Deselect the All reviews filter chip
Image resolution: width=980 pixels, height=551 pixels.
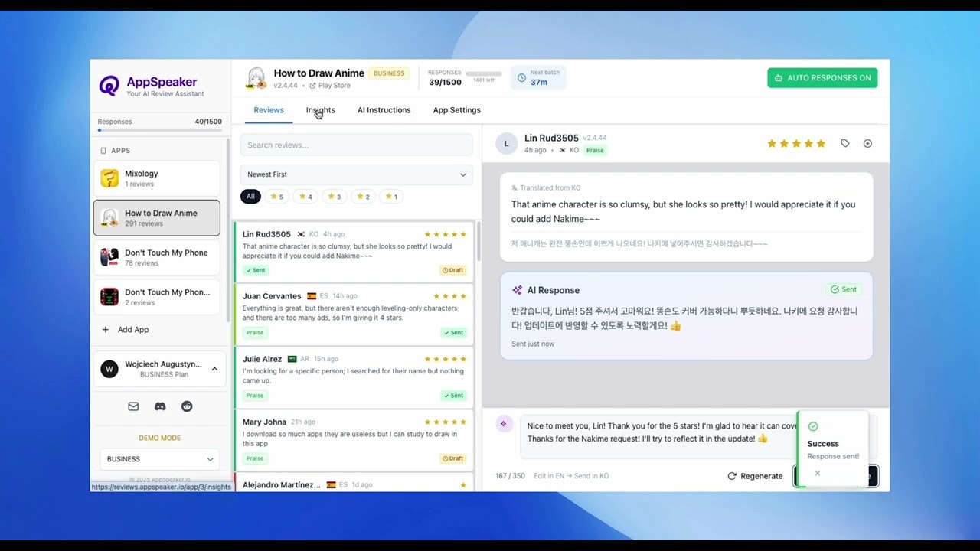[x=250, y=196]
